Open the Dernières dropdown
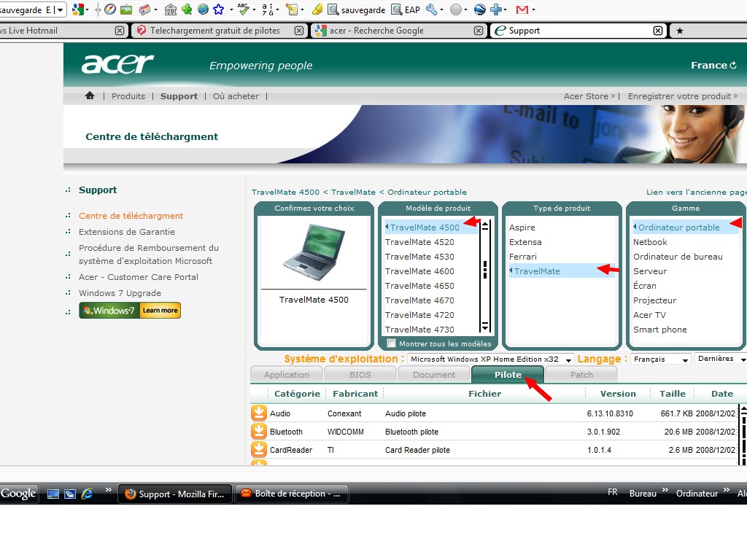The height and width of the screenshot is (560, 747). pyautogui.click(x=721, y=359)
